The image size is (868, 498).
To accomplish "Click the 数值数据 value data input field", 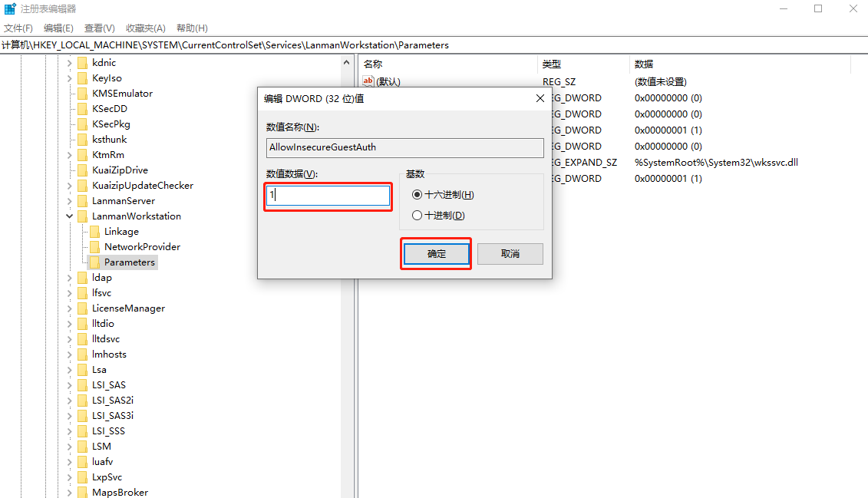I will [328, 196].
